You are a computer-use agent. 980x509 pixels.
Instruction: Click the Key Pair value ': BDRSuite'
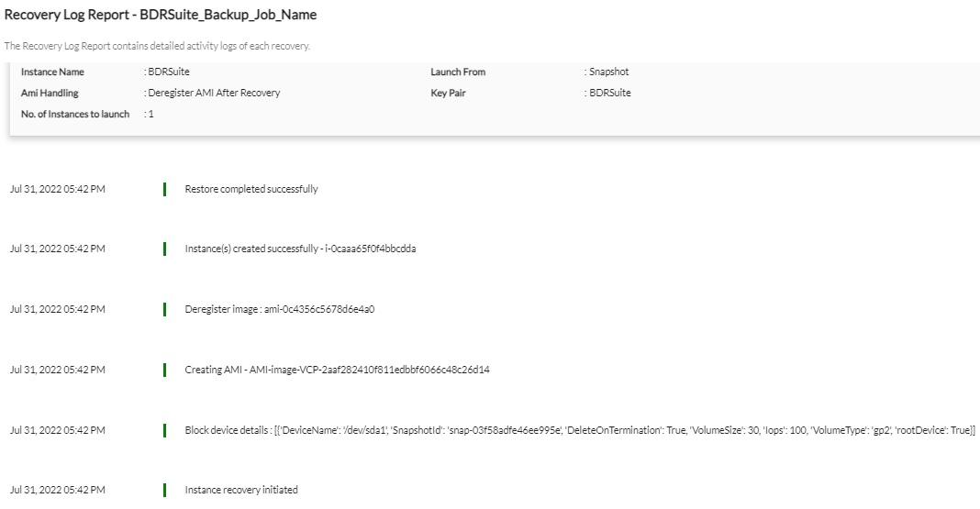point(607,93)
